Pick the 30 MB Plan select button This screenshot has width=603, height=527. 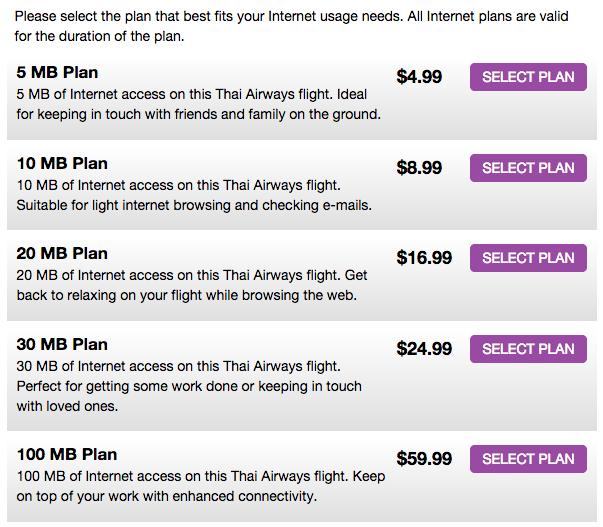[x=528, y=349]
